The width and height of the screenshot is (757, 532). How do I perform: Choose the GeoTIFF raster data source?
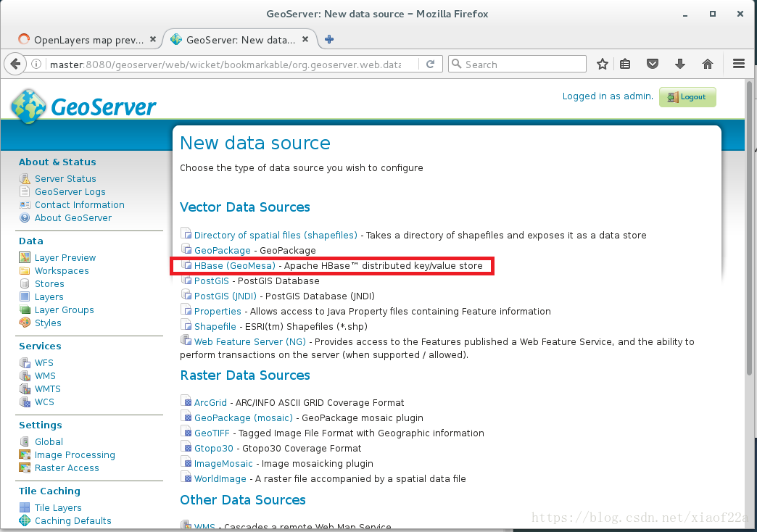(x=212, y=433)
